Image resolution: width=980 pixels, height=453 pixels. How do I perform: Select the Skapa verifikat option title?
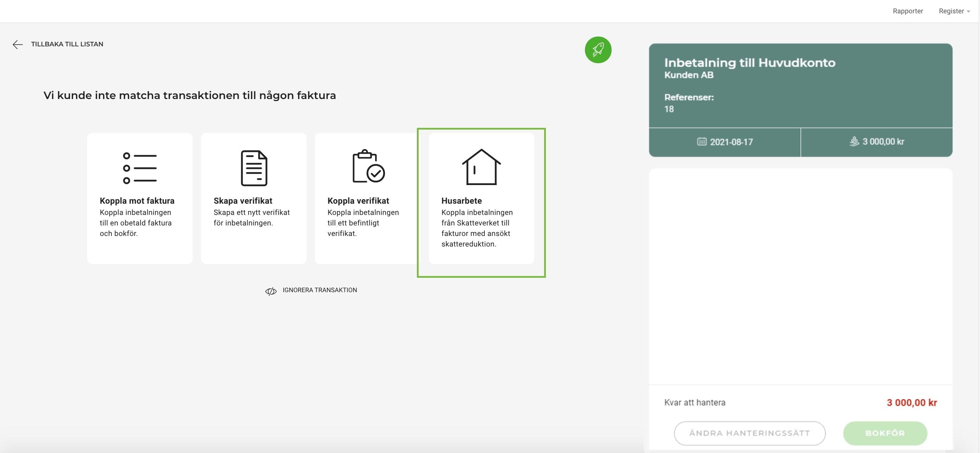(x=243, y=201)
